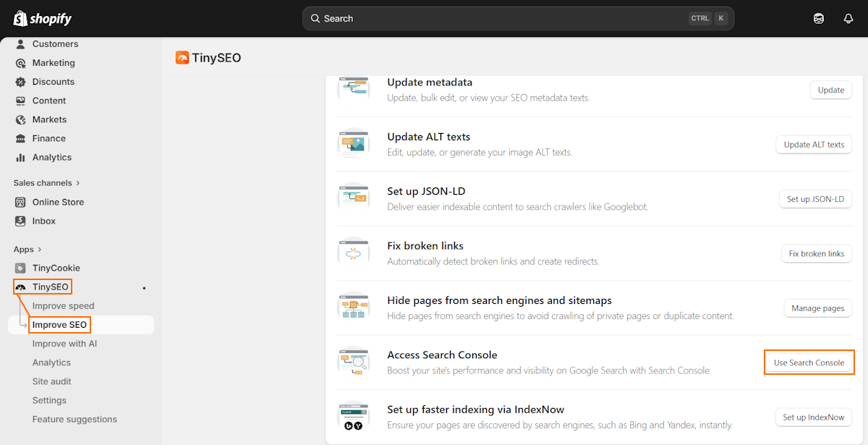Click the Search field at the top

coord(517,18)
